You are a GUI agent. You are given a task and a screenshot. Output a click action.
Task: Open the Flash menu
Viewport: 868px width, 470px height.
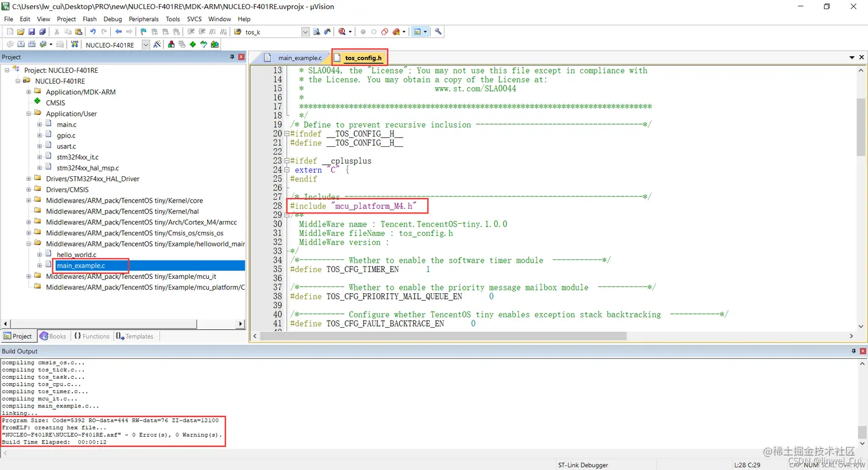90,19
